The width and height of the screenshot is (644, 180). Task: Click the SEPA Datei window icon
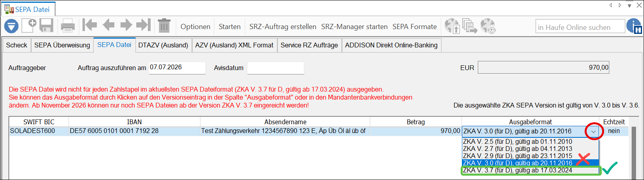coord(9,9)
